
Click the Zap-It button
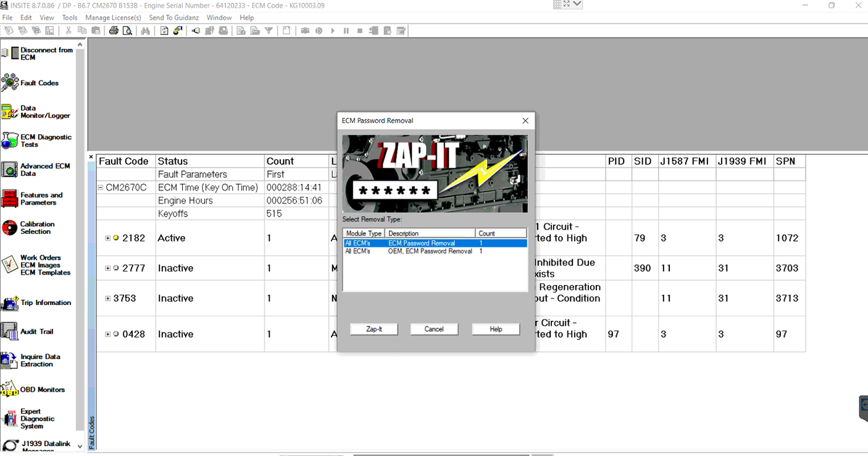(x=373, y=329)
